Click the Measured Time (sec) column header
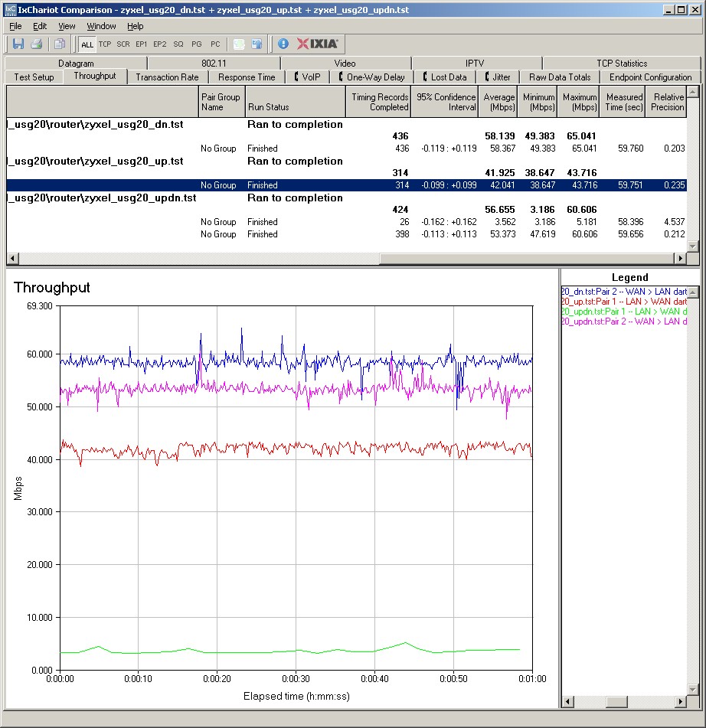The height and width of the screenshot is (728, 706). (623, 102)
